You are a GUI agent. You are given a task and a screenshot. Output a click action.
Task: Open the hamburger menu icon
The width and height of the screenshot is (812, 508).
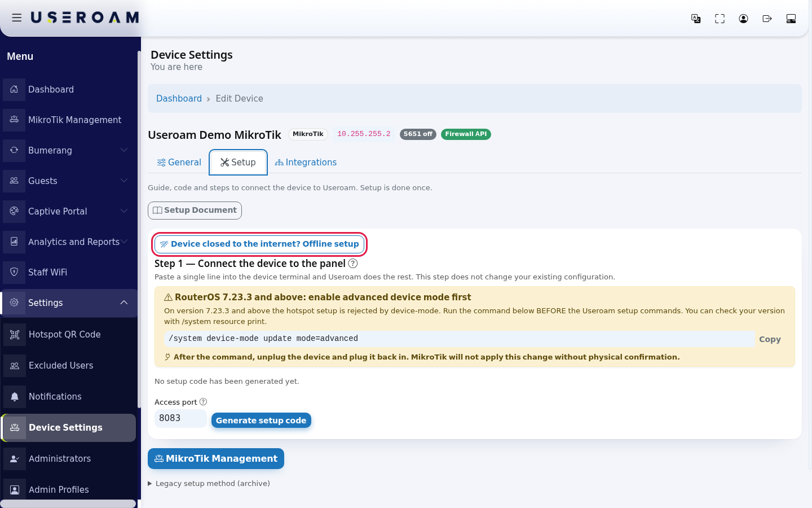tap(17, 18)
